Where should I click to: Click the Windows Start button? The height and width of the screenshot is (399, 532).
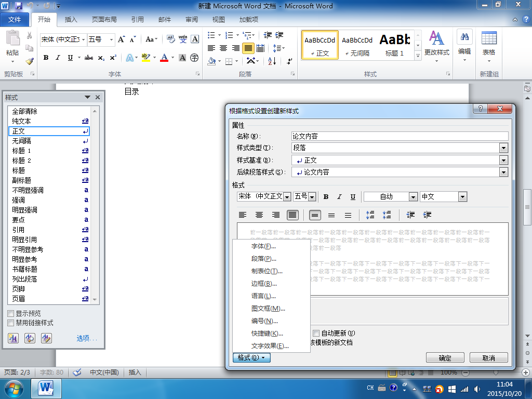14,389
